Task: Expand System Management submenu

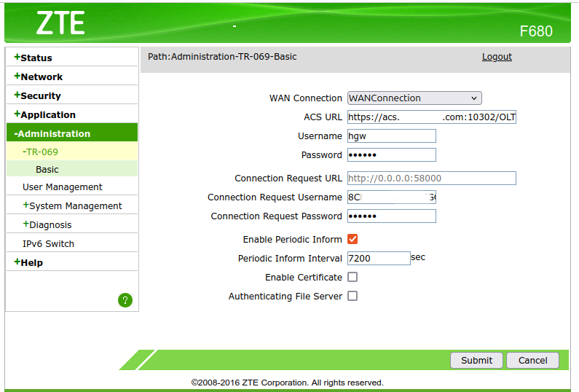Action: tap(72, 205)
